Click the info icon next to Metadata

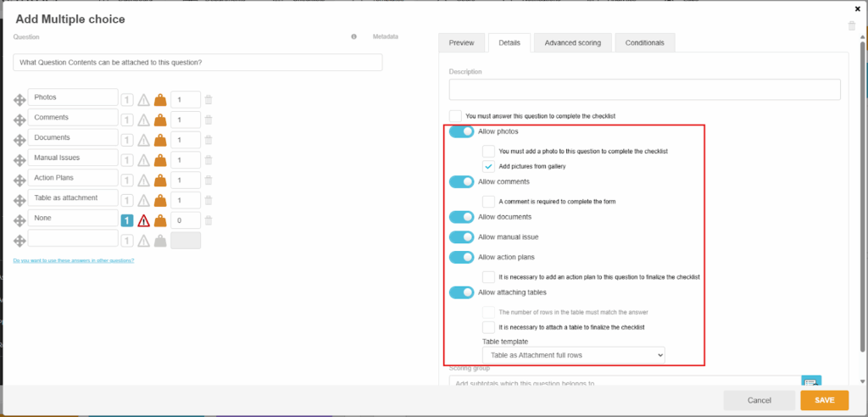[x=353, y=37]
